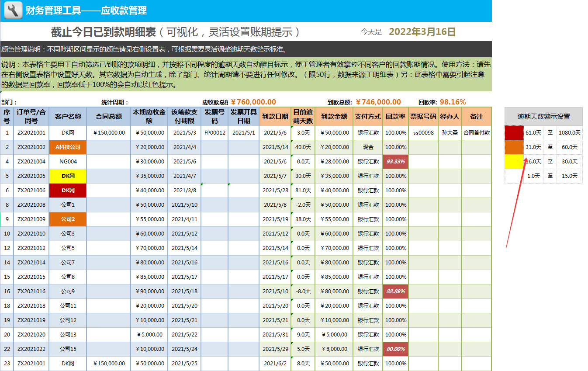Select the dark red warning color swatch
This screenshot has width=588, height=371.
coord(514,133)
